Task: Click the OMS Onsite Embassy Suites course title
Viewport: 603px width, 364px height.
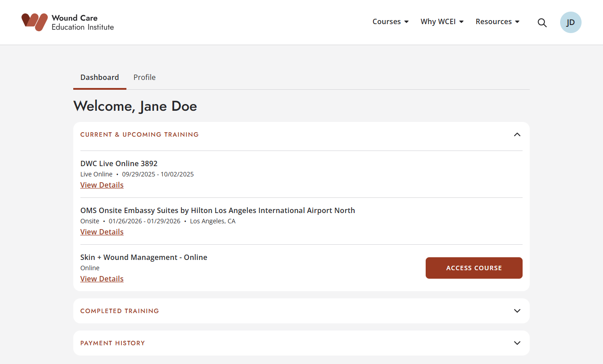Action: [218, 210]
